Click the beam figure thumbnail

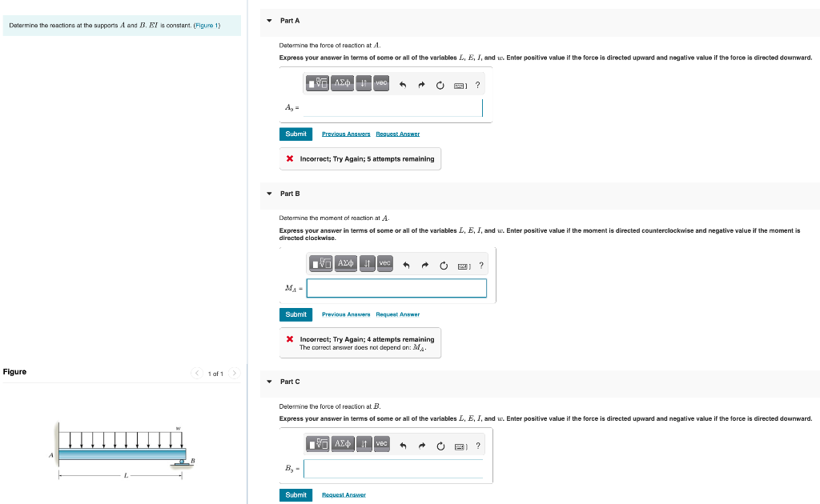tap(123, 450)
